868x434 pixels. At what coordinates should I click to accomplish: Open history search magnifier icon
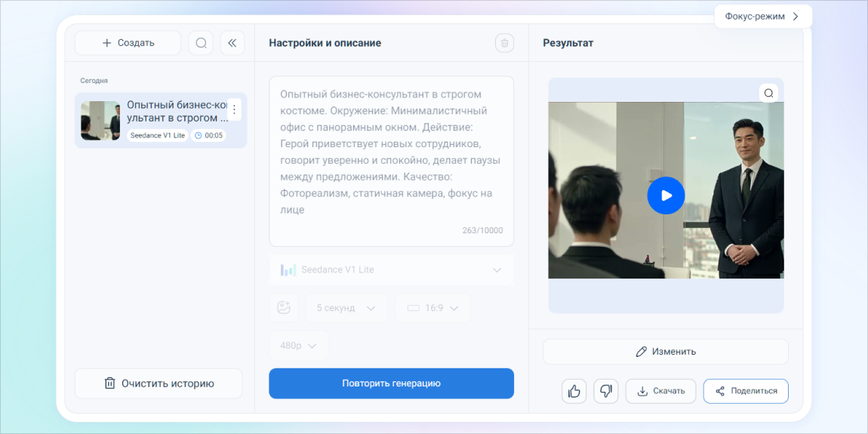click(x=201, y=42)
